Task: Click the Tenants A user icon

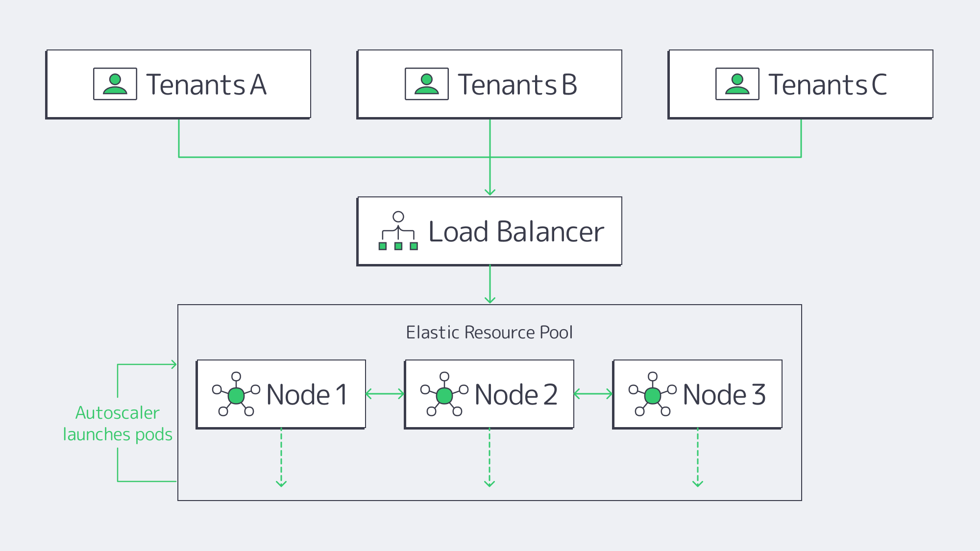Action: coord(115,84)
